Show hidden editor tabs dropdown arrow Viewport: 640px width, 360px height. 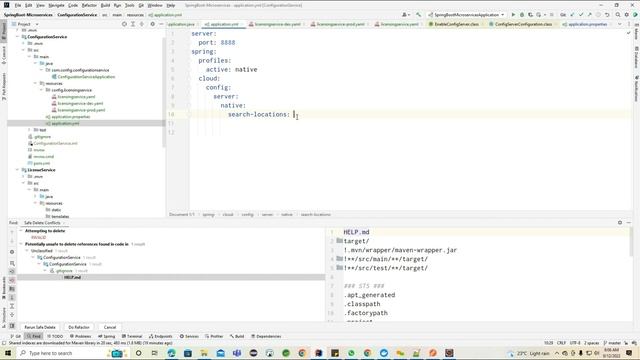click(x=620, y=24)
